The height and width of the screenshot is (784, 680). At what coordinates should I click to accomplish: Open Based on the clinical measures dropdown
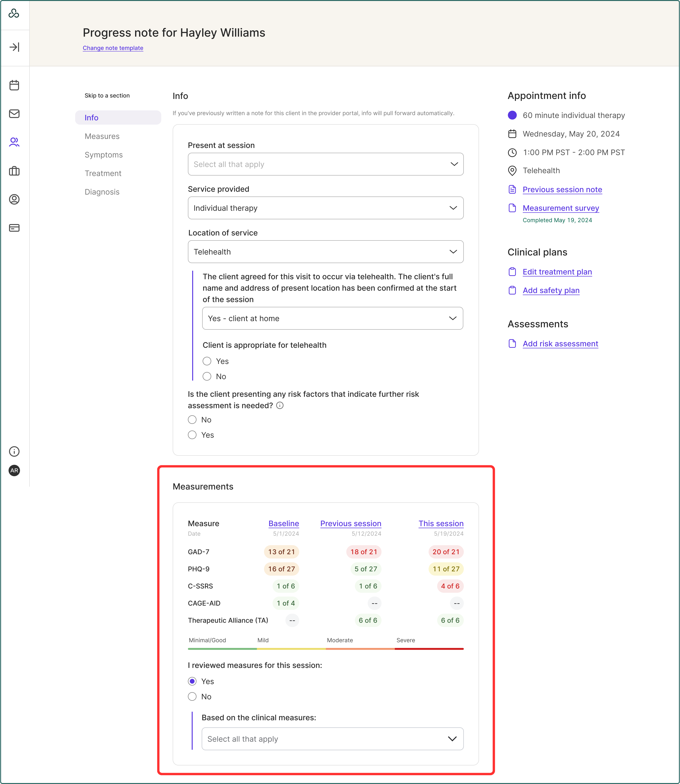coord(333,739)
